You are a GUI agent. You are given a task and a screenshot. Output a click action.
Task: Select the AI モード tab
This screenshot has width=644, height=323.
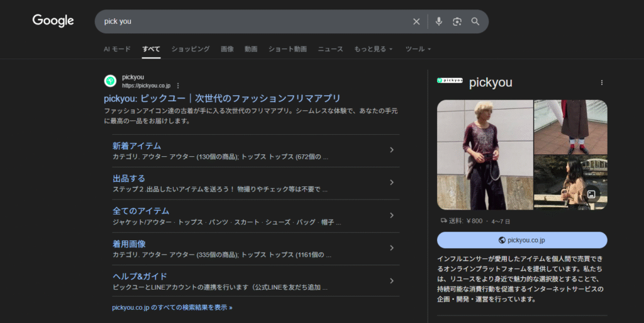coord(117,49)
